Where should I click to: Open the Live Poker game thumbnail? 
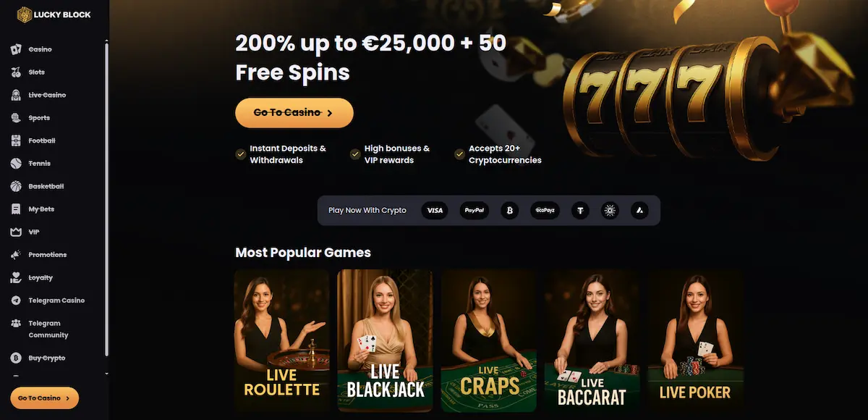[x=695, y=340]
